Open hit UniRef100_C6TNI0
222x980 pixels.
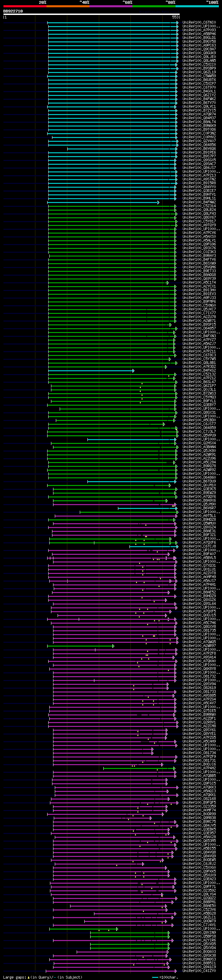coord(199,23)
